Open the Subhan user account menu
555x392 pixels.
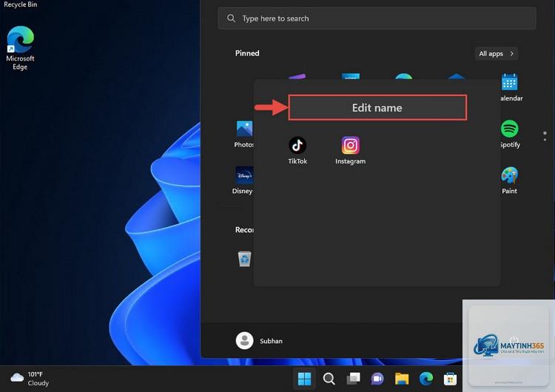260,341
